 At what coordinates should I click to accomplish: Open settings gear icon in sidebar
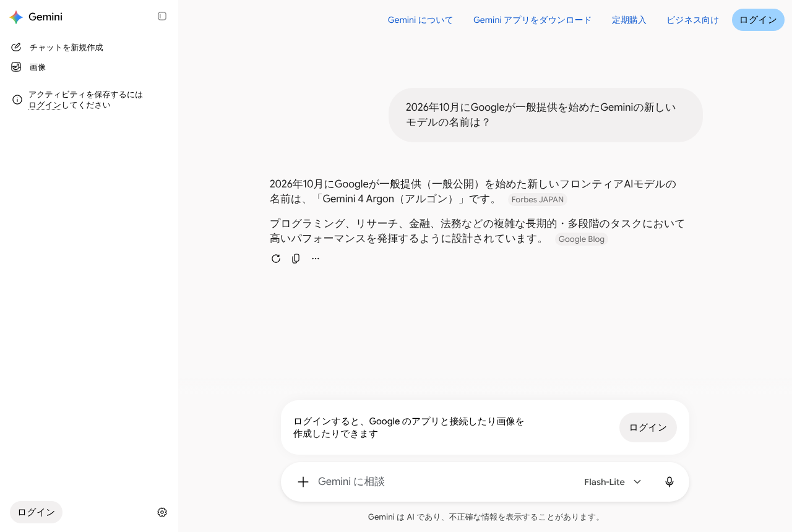162,512
